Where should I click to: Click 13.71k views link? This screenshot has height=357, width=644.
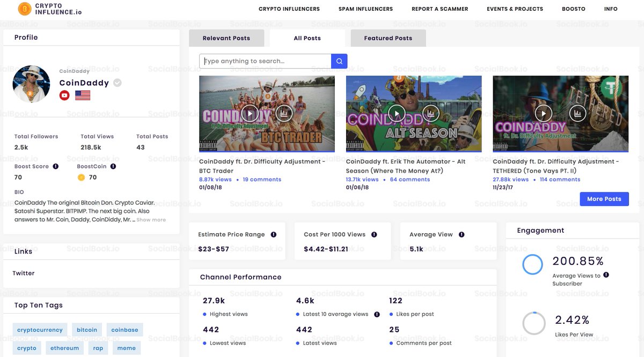point(362,180)
